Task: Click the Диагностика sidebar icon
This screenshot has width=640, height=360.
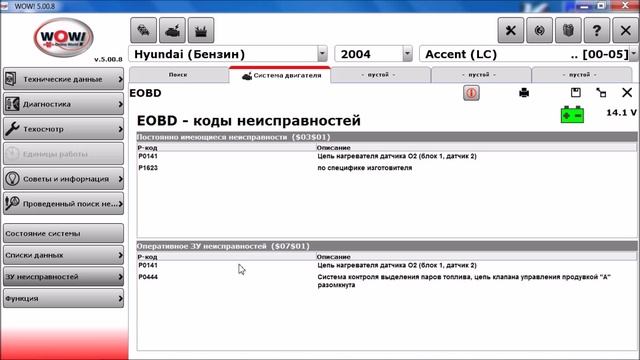Action: point(12,104)
